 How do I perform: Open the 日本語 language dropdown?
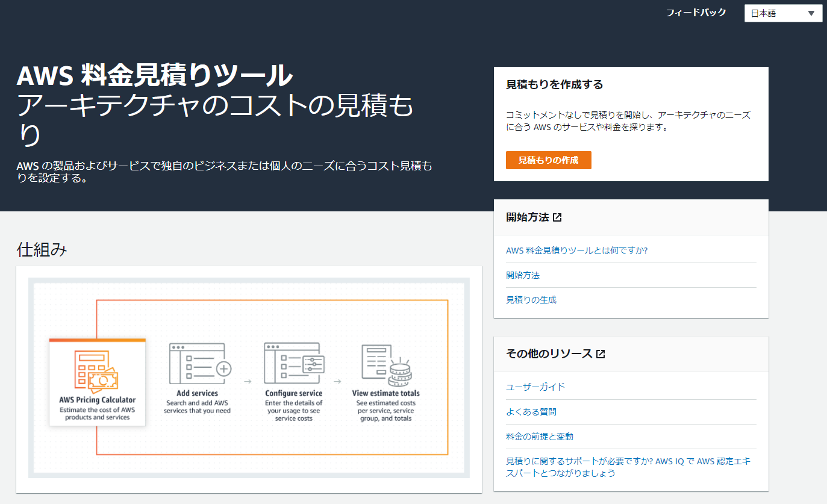pos(783,13)
